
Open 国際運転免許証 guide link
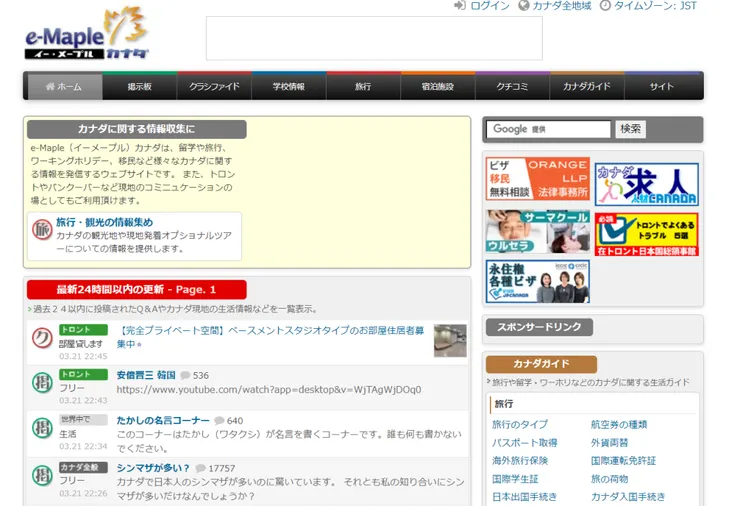tap(623, 461)
